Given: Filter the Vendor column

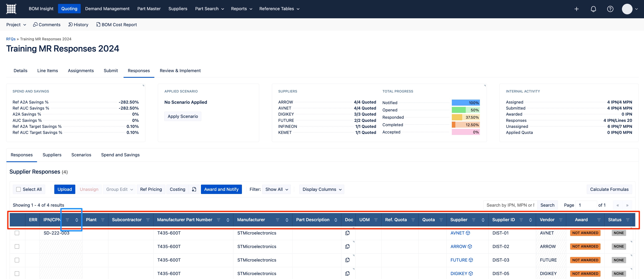Looking at the screenshot, I should [561, 220].
